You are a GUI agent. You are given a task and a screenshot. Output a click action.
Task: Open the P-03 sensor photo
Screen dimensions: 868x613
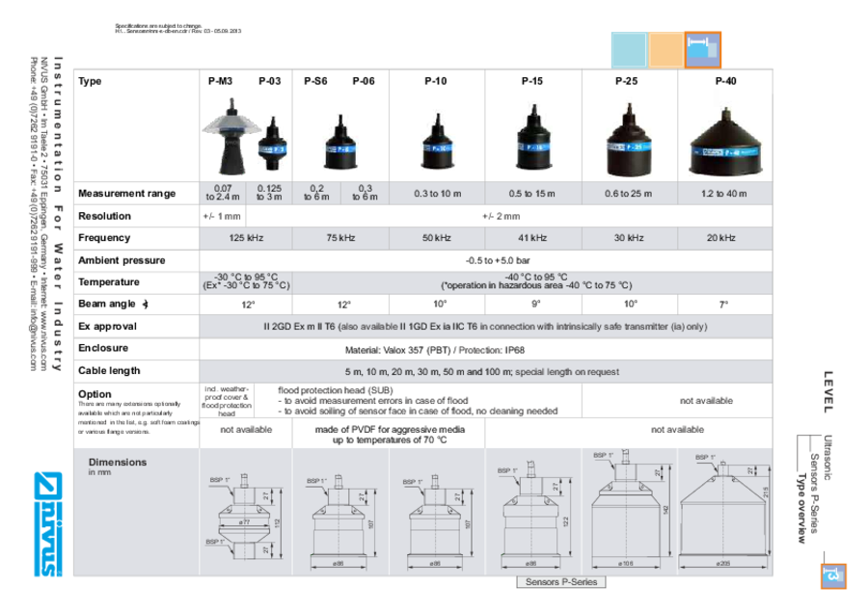click(x=272, y=144)
